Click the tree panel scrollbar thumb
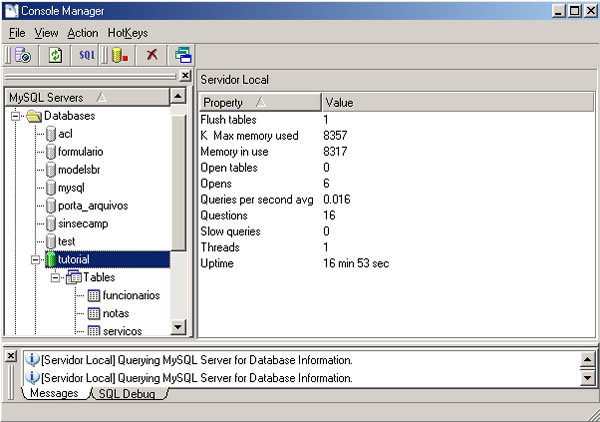This screenshot has height=422, width=600. tap(178, 182)
